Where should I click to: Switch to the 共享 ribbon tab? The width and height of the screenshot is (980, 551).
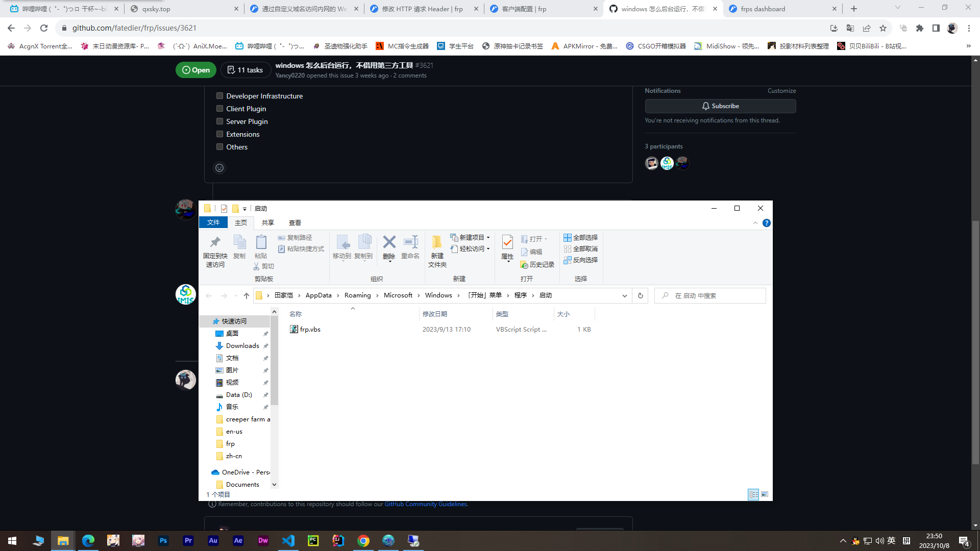tap(267, 222)
